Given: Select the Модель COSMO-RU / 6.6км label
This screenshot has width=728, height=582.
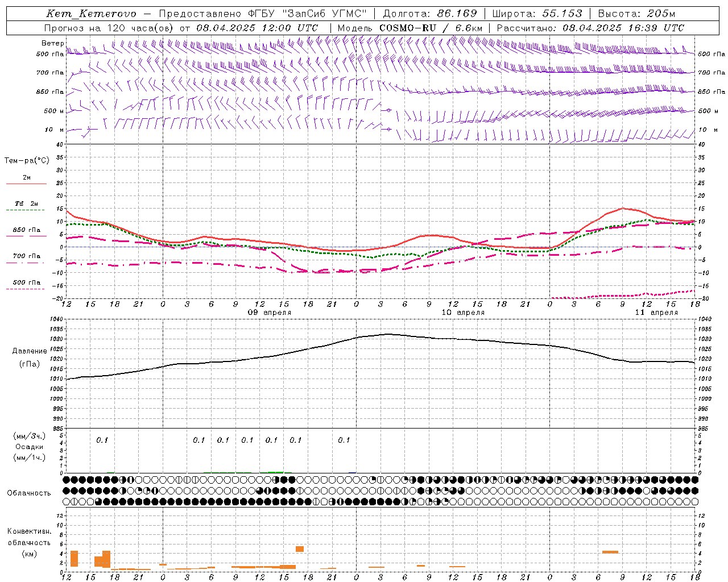Looking at the screenshot, I should tap(410, 28).
